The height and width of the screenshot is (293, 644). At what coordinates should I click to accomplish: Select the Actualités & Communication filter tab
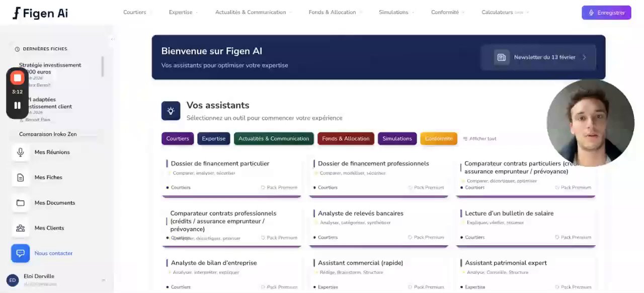click(274, 138)
